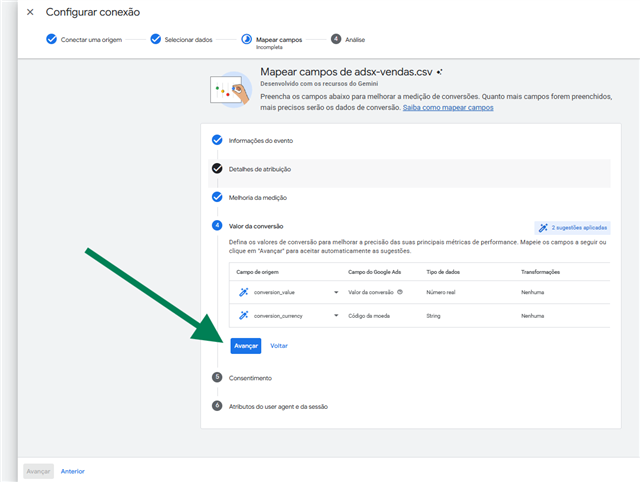This screenshot has height=482, width=640.
Task: Expand the Consentimento section
Action: click(250, 378)
